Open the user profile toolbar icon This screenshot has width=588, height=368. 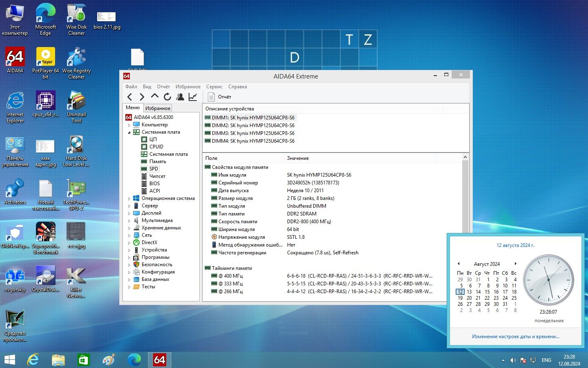pyautogui.click(x=180, y=97)
